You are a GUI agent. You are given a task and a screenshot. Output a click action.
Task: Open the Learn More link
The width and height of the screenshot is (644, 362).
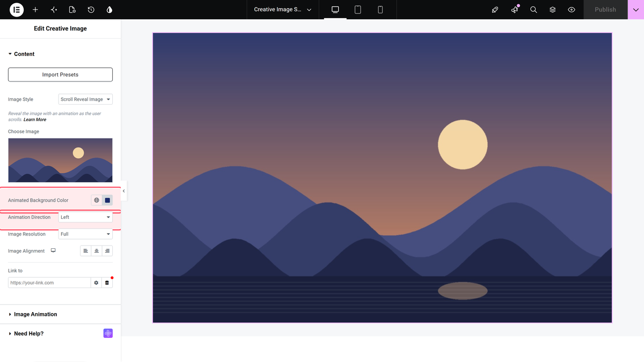click(x=35, y=120)
